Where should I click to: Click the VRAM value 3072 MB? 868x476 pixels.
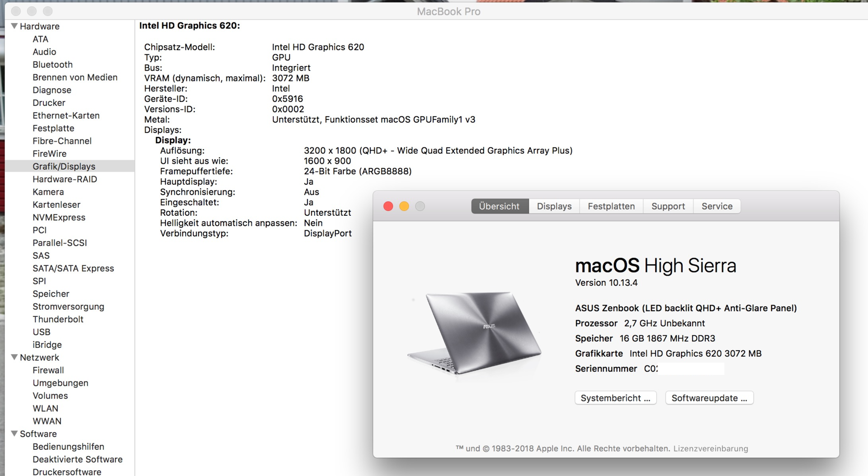[x=291, y=78]
